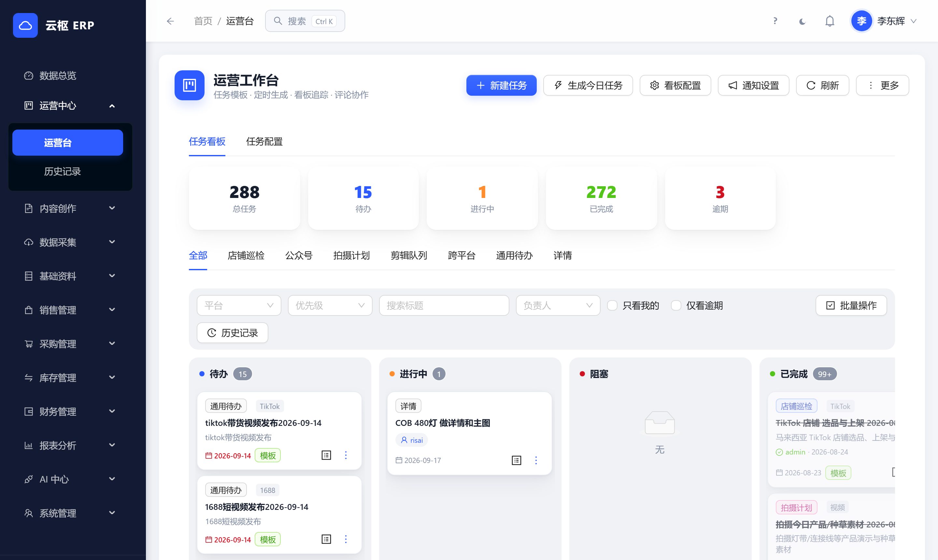The width and height of the screenshot is (938, 560).
Task: Click 首页 breadcrumb link
Action: [203, 21]
